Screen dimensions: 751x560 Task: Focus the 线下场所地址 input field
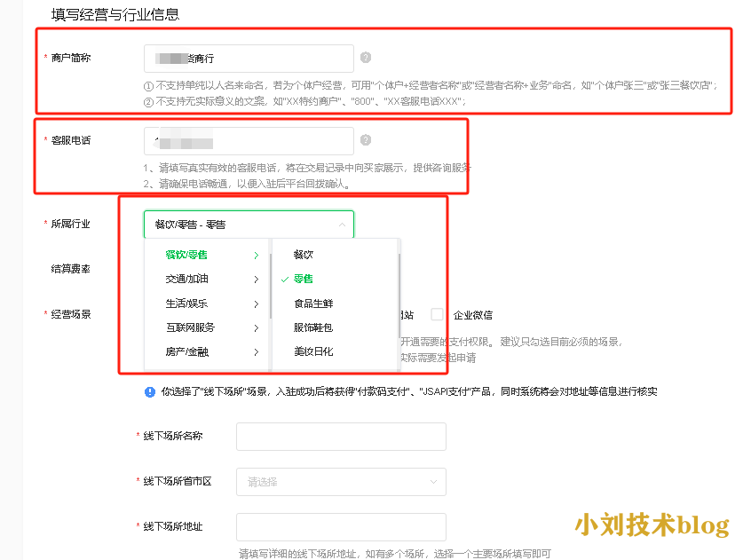coord(341,527)
